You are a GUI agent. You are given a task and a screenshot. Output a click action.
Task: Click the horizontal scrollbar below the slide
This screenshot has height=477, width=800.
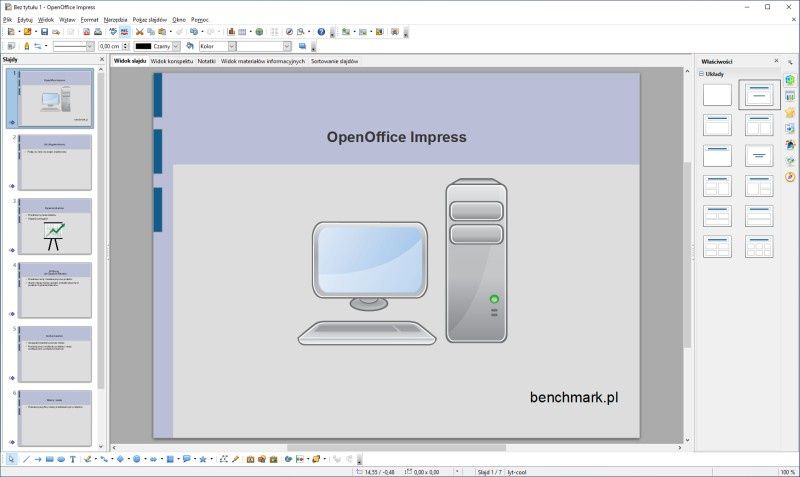(396, 448)
